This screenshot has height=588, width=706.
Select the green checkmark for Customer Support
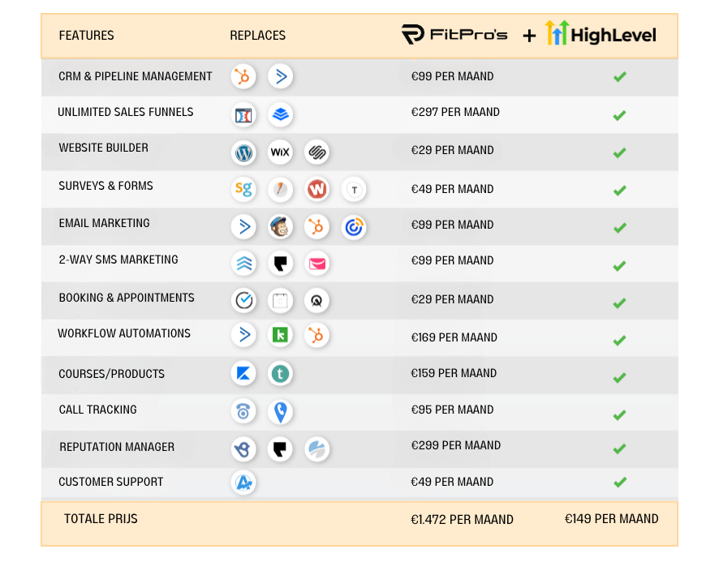(x=619, y=483)
